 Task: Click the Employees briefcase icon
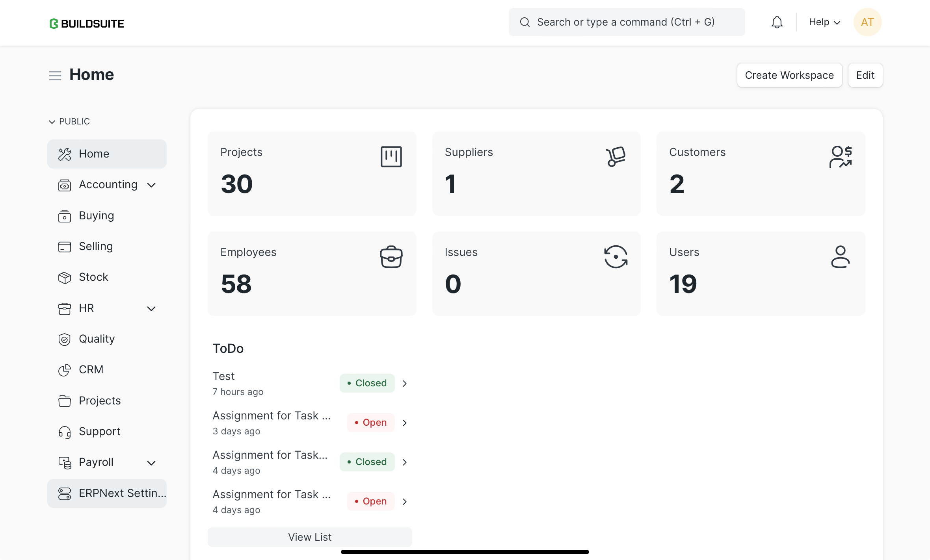click(391, 257)
